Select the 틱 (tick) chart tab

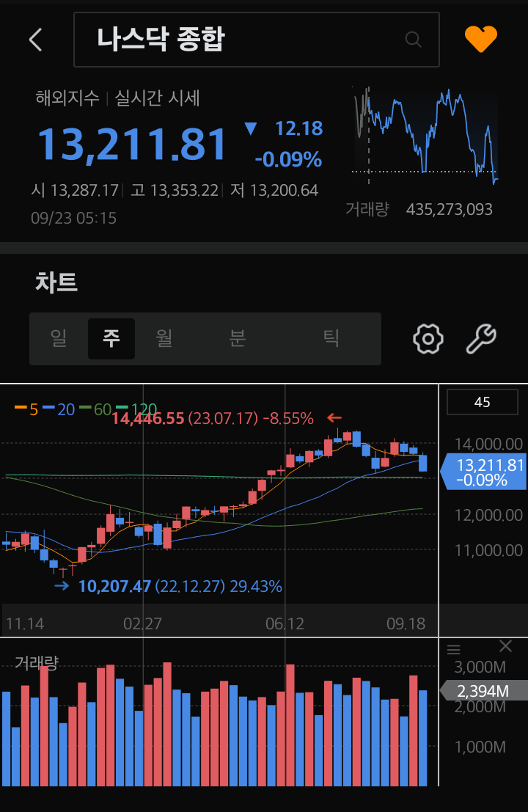tap(331, 339)
